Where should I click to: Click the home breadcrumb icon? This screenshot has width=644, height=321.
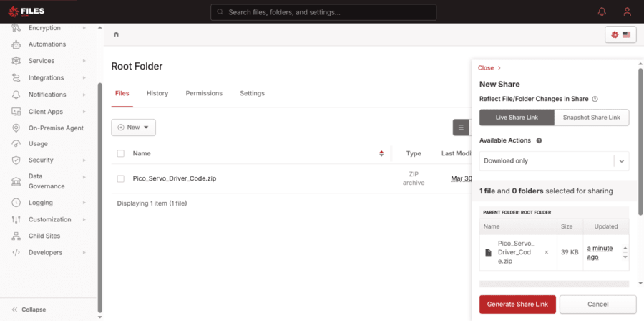click(x=116, y=34)
